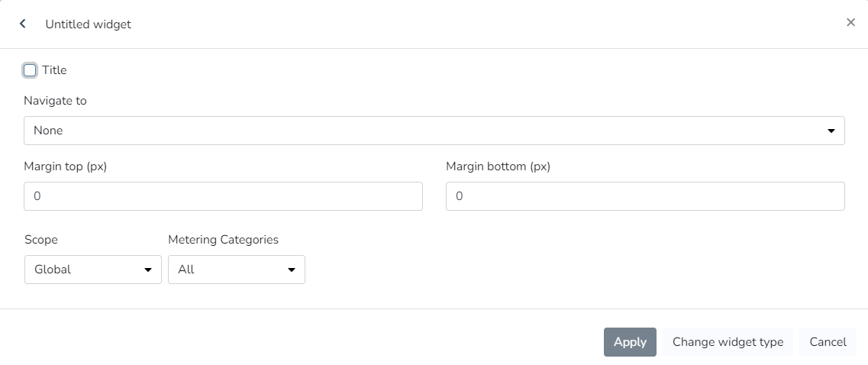Enable the Title checkbox
Viewport: 868px width, 365px height.
click(30, 70)
